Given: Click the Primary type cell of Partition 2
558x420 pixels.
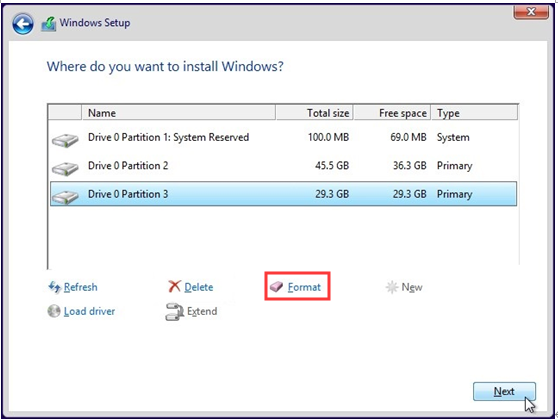Looking at the screenshot, I should pos(454,166).
